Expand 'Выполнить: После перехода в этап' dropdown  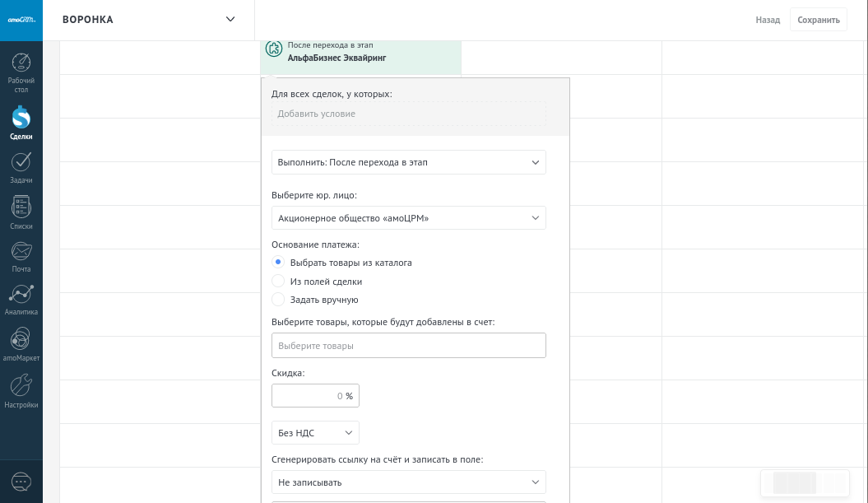[408, 162]
